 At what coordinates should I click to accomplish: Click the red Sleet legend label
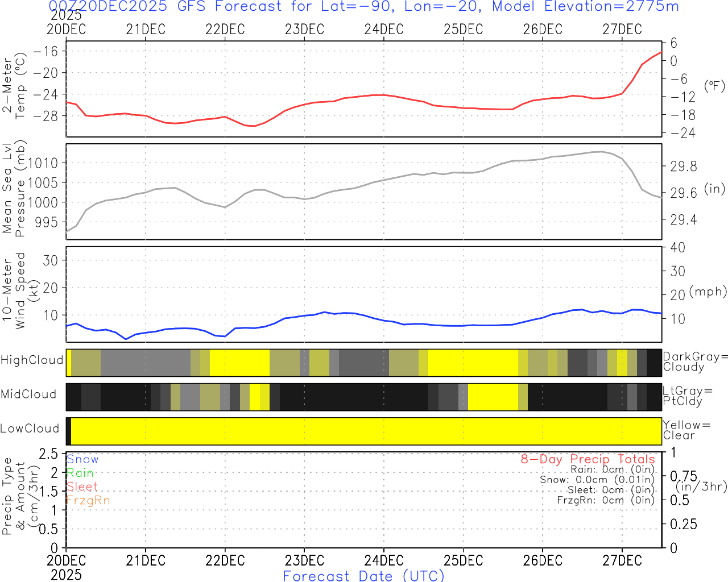click(82, 487)
